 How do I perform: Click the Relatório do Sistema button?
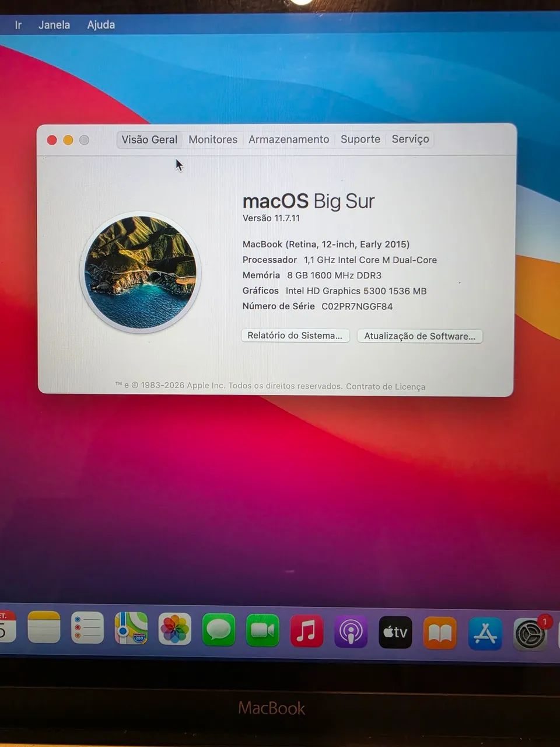coord(295,336)
